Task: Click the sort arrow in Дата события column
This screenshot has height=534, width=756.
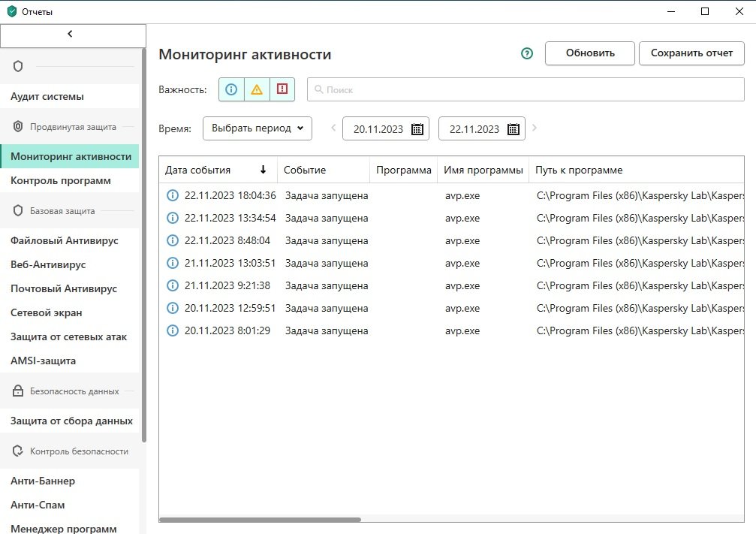Action: (x=263, y=170)
